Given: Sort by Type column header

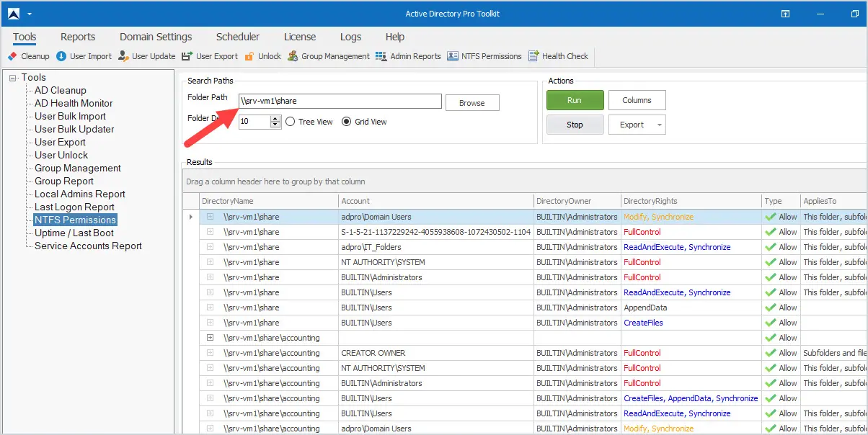Looking at the screenshot, I should coord(781,201).
